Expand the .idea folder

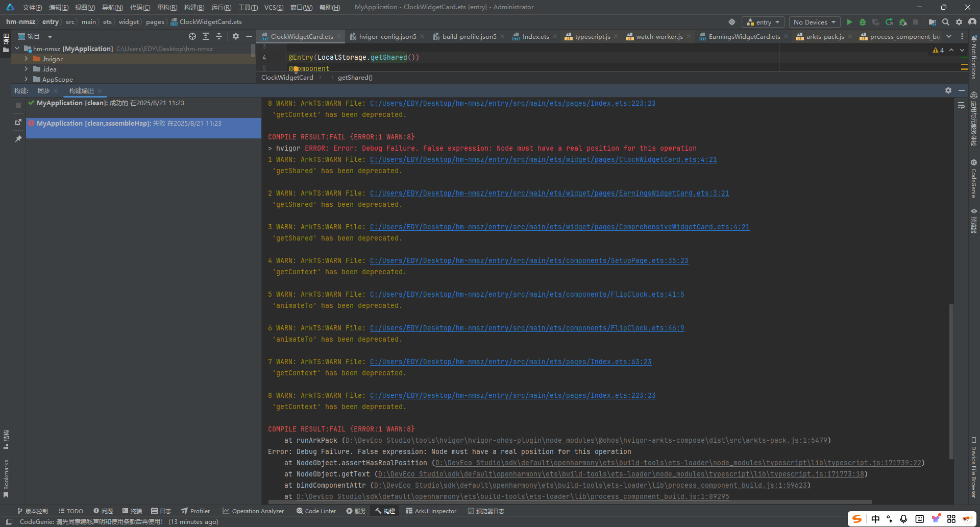26,69
